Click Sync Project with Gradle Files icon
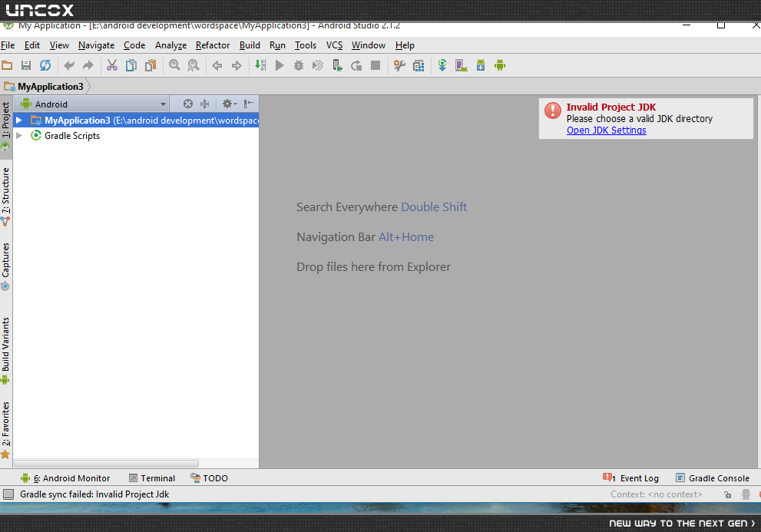The image size is (761, 532). coord(442,65)
